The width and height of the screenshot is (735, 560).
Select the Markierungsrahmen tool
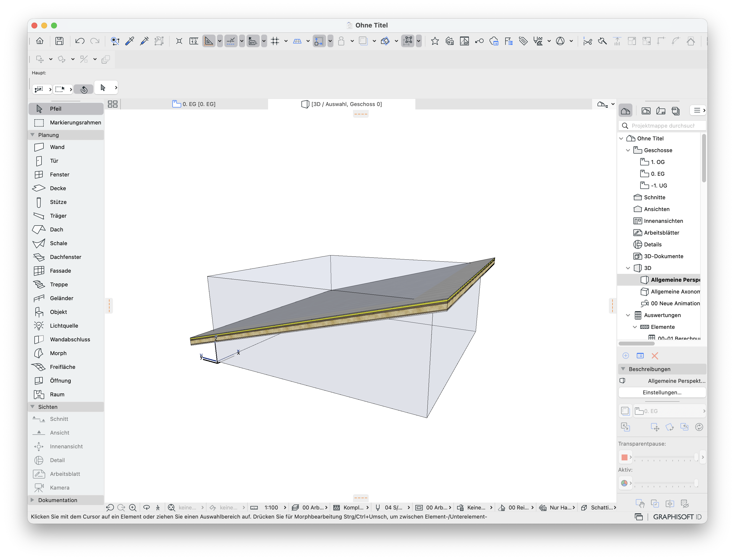(x=66, y=123)
